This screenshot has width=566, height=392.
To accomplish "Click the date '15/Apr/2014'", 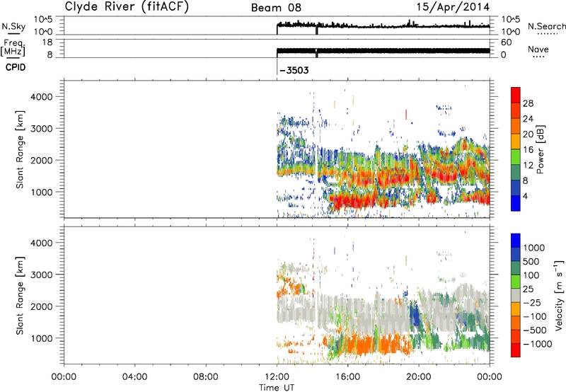I will click(x=453, y=7).
